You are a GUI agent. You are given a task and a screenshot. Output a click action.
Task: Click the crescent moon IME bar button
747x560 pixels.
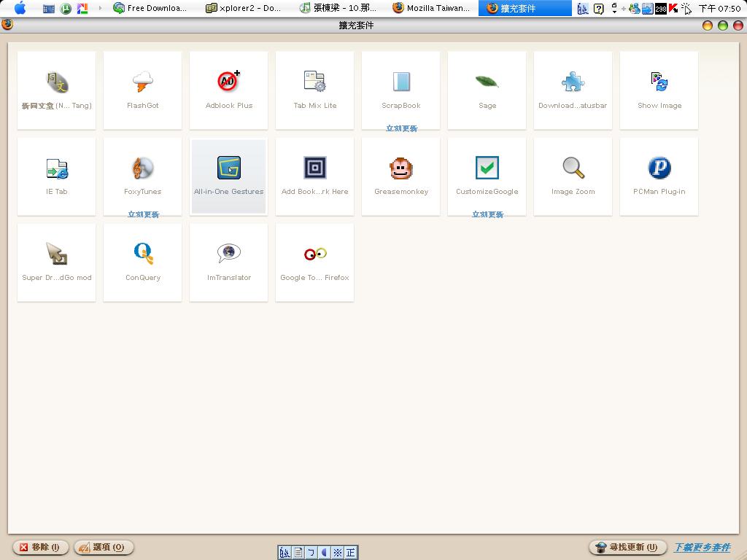[x=325, y=553]
